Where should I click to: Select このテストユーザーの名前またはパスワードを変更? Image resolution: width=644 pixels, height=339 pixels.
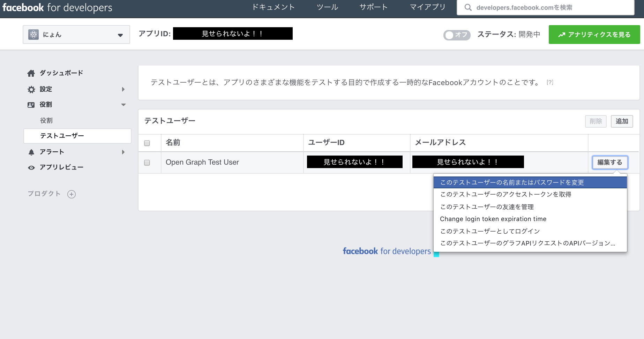tap(530, 182)
